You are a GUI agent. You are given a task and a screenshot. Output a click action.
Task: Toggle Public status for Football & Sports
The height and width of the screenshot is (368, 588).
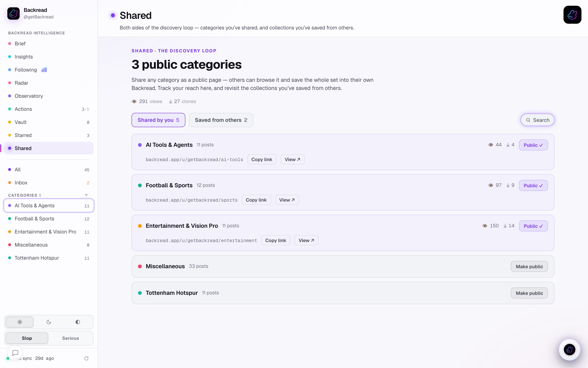click(x=533, y=185)
